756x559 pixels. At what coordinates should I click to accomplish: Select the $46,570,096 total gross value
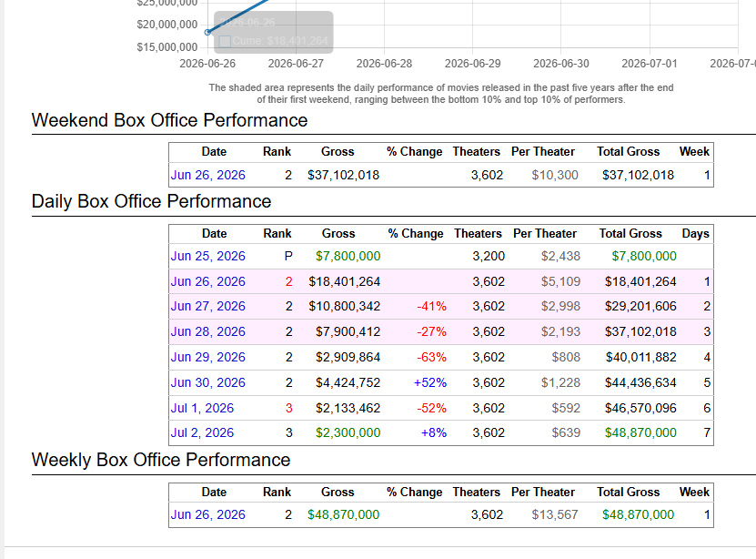click(640, 409)
